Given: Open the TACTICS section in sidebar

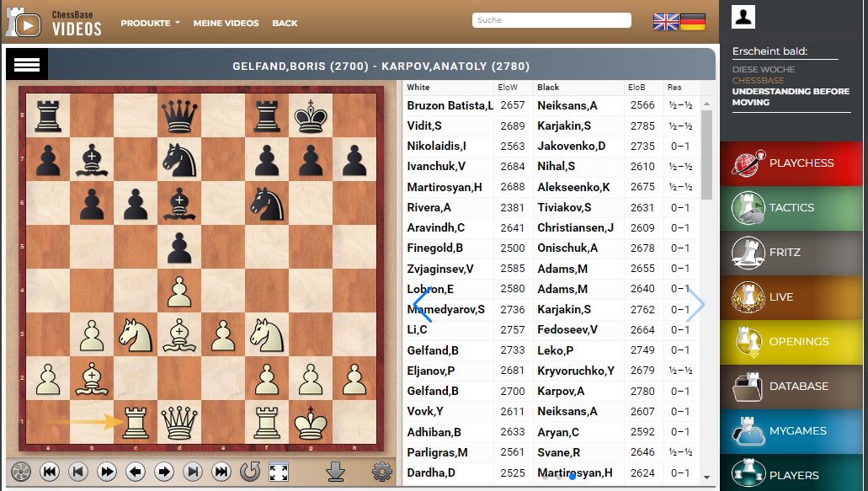Looking at the screenshot, I should point(791,208).
